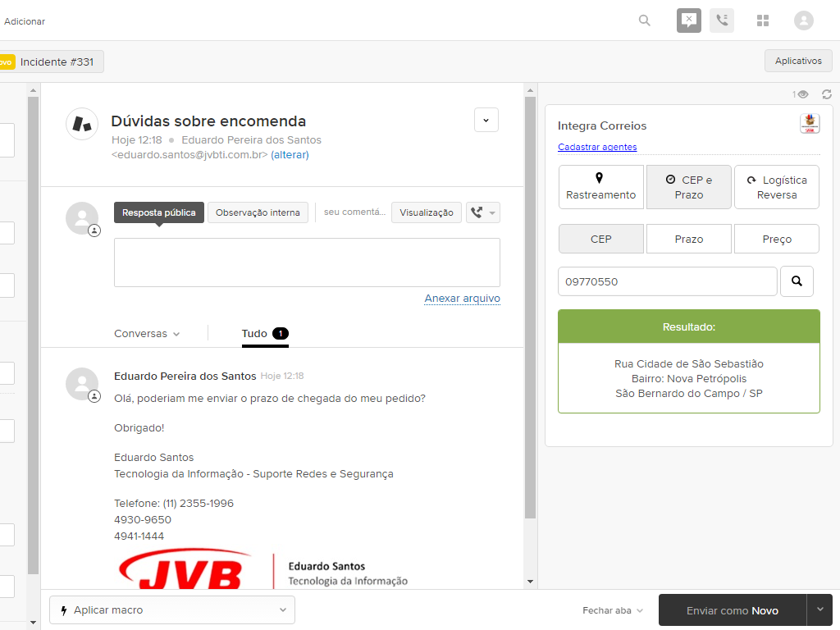Click the ticket title Dúvidas sobre encomenda
The width and height of the screenshot is (840, 630).
point(208,121)
